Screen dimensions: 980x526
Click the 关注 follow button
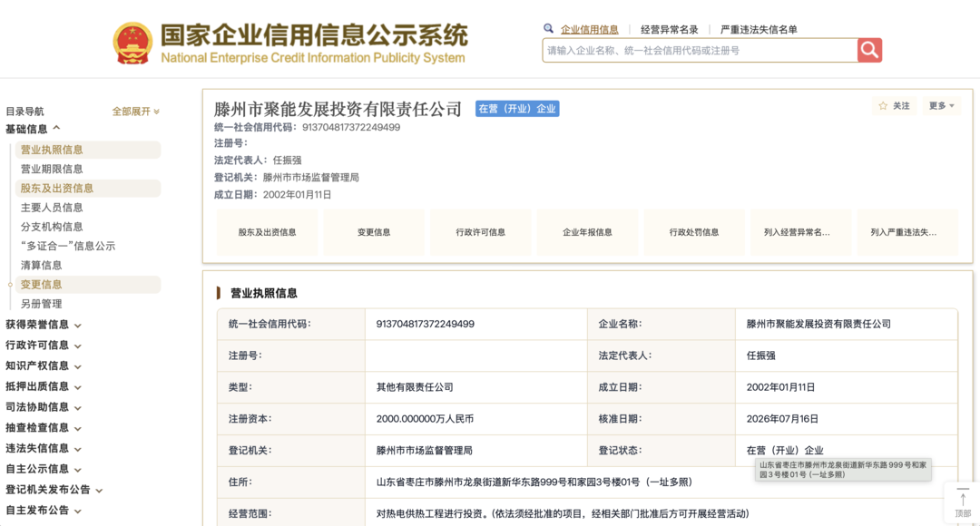(895, 106)
